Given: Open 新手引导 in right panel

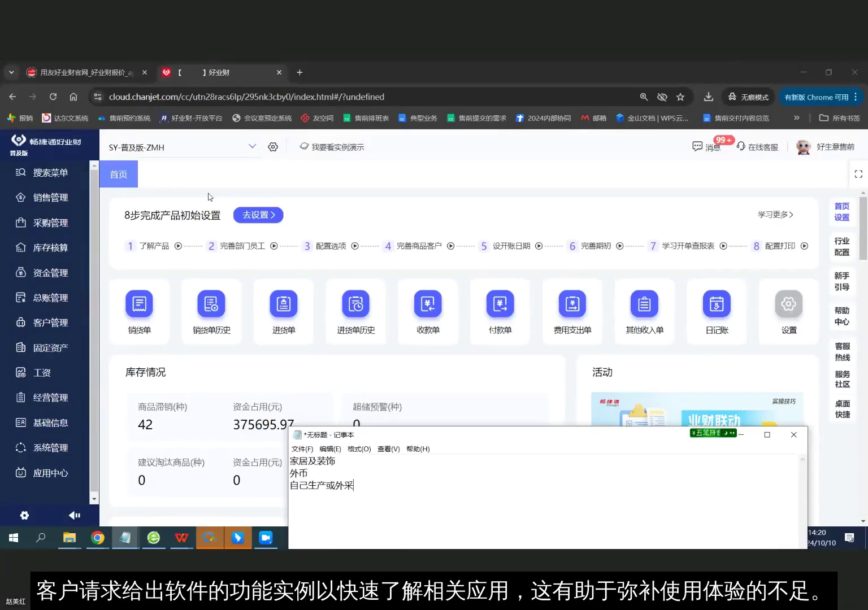Looking at the screenshot, I should (x=842, y=281).
